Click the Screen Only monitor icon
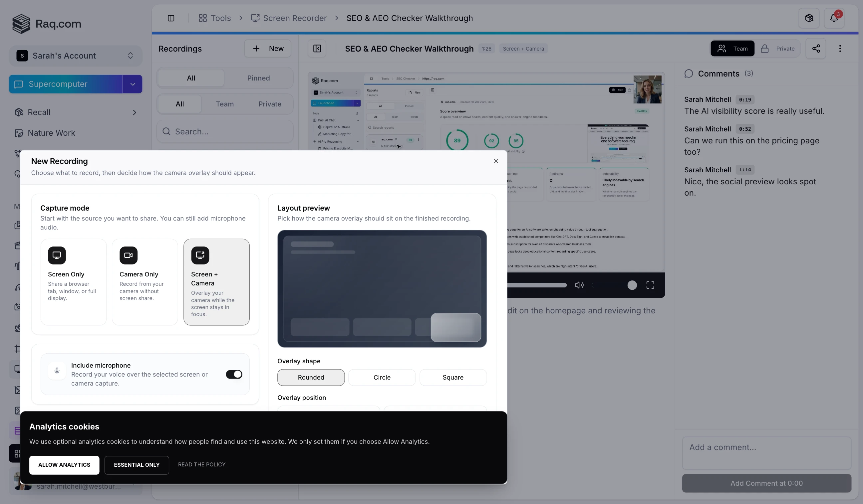Screen dimensions: 863x504 57,255
